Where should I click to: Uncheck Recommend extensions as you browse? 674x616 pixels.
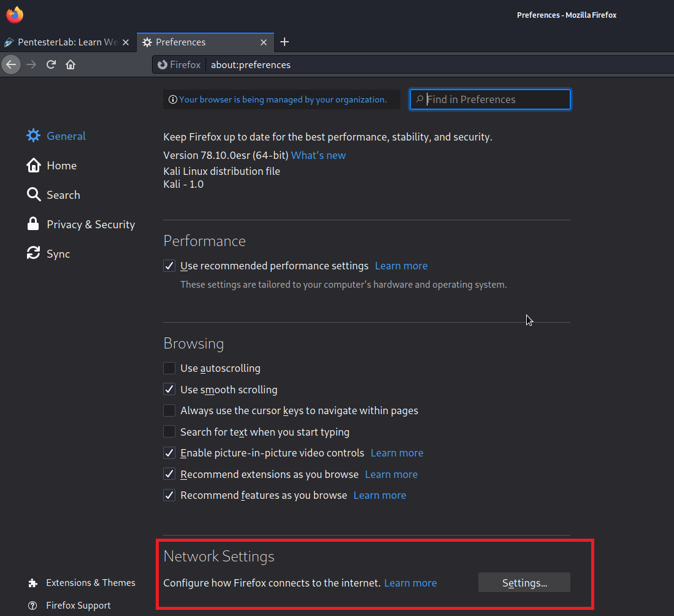169,474
